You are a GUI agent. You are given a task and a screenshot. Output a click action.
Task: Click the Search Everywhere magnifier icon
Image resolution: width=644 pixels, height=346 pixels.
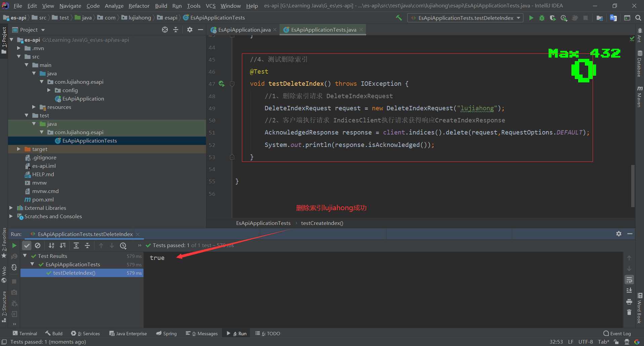tap(638, 18)
